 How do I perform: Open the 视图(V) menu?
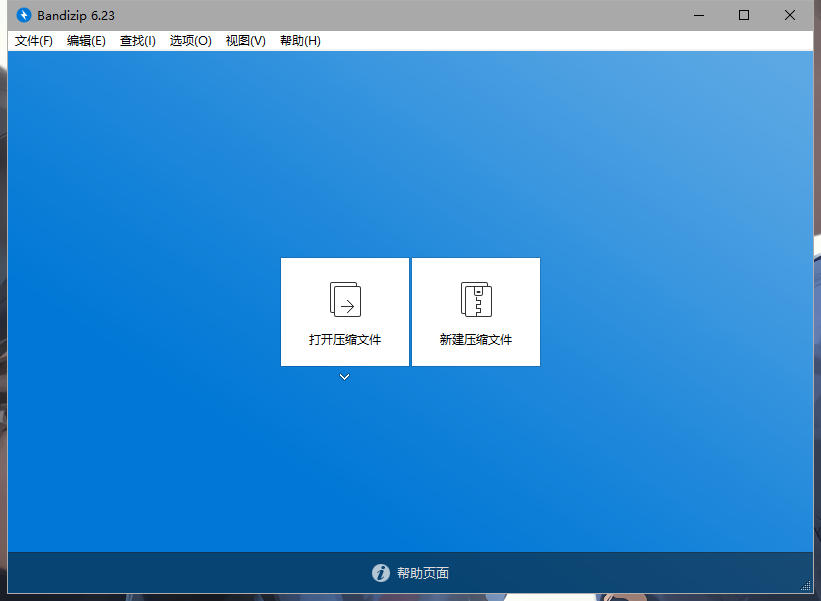245,41
